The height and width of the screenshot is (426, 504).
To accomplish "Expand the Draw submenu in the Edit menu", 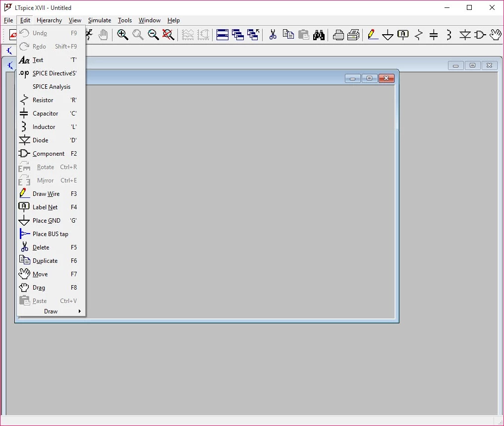I will click(x=51, y=311).
